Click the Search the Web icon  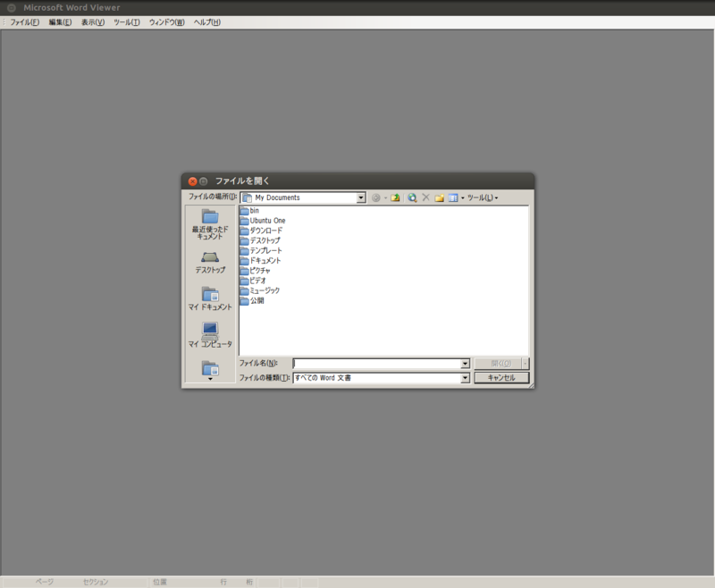click(x=412, y=197)
